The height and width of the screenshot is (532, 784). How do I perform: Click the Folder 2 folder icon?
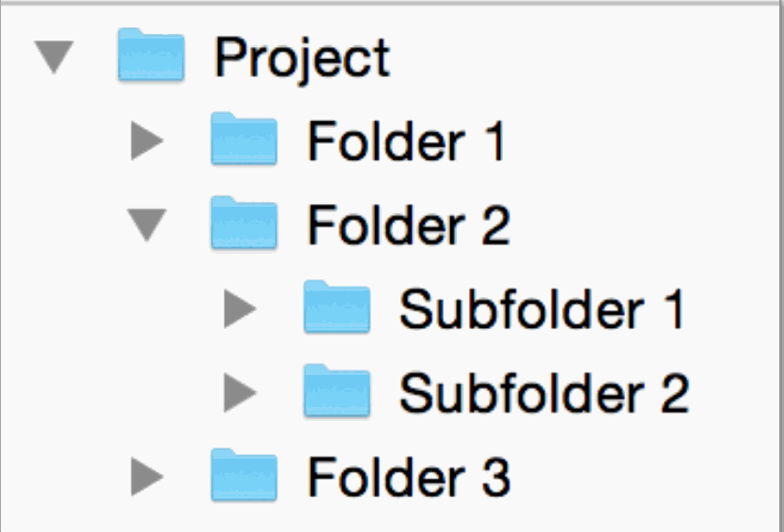[243, 224]
